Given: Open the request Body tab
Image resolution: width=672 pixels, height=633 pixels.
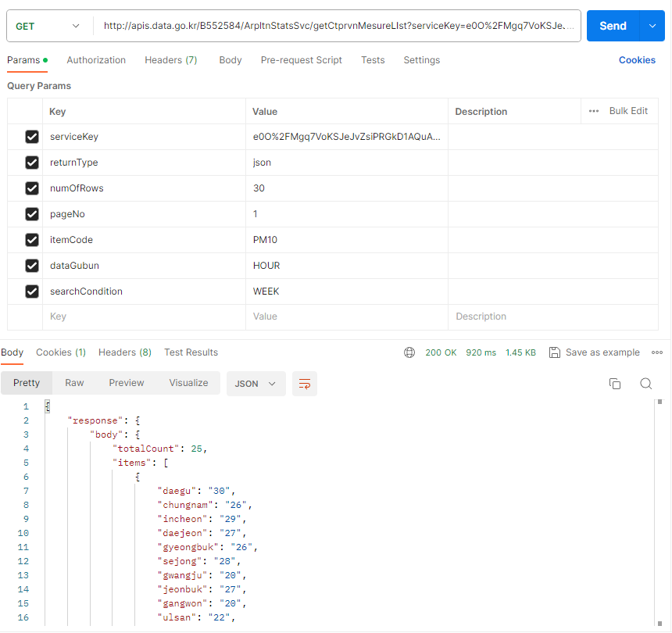Looking at the screenshot, I should [x=231, y=60].
